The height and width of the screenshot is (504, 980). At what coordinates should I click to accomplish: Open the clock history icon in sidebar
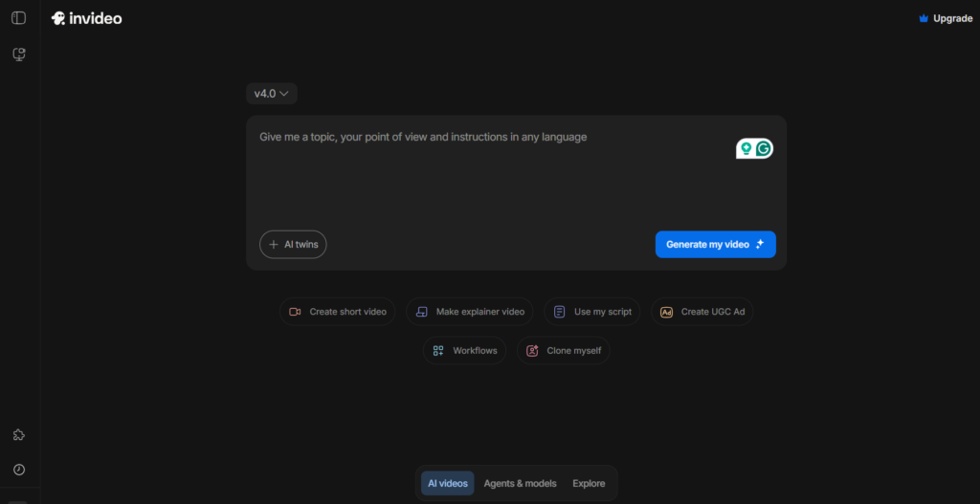(18, 470)
